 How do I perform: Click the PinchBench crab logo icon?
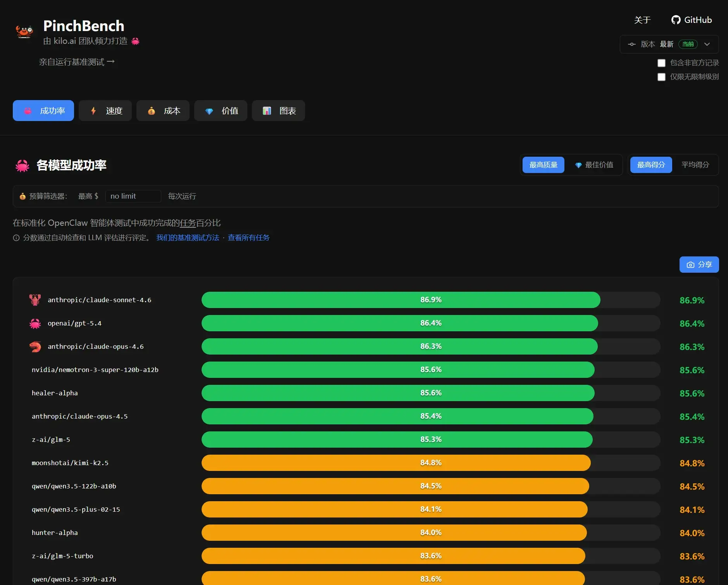(x=24, y=31)
